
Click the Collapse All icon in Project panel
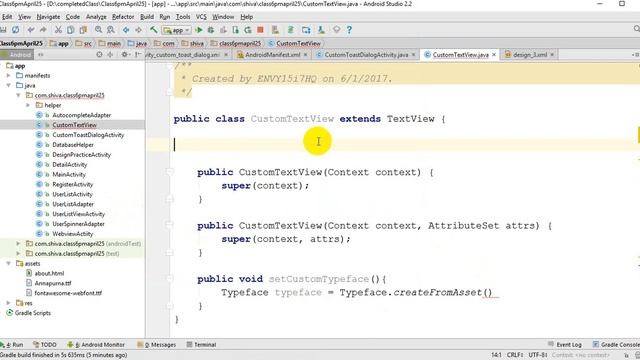(x=110, y=54)
